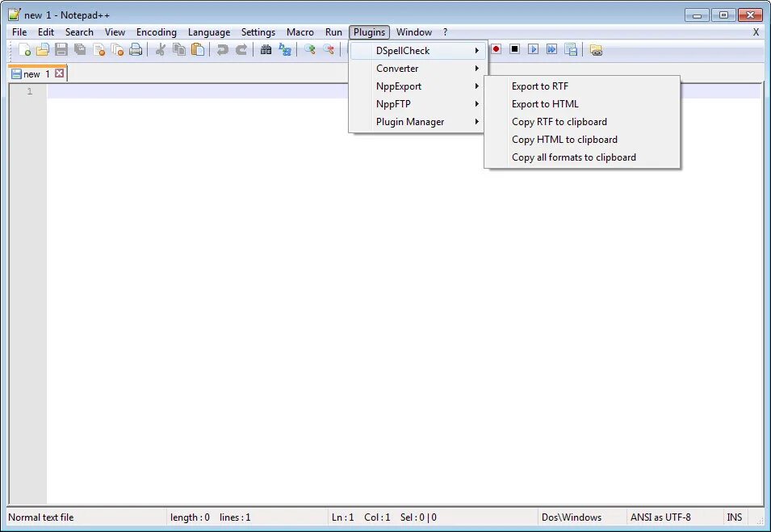Toggle INS insert mode in status bar
This screenshot has height=532, width=771.
[x=734, y=517]
